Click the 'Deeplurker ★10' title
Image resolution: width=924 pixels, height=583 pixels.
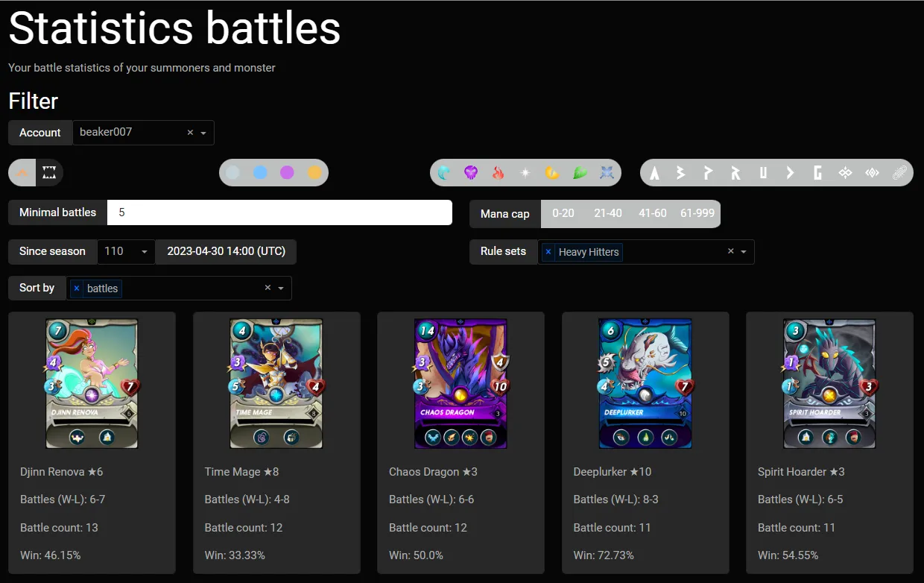(613, 472)
